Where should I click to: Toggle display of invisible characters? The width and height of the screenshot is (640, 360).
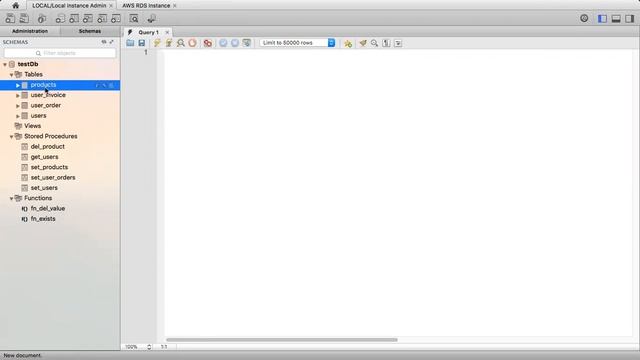click(386, 43)
